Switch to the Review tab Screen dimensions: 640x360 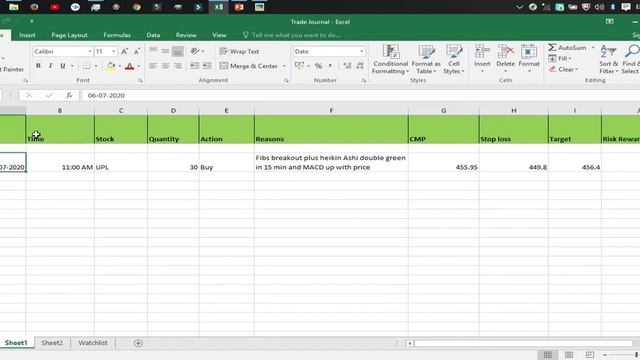click(x=186, y=35)
